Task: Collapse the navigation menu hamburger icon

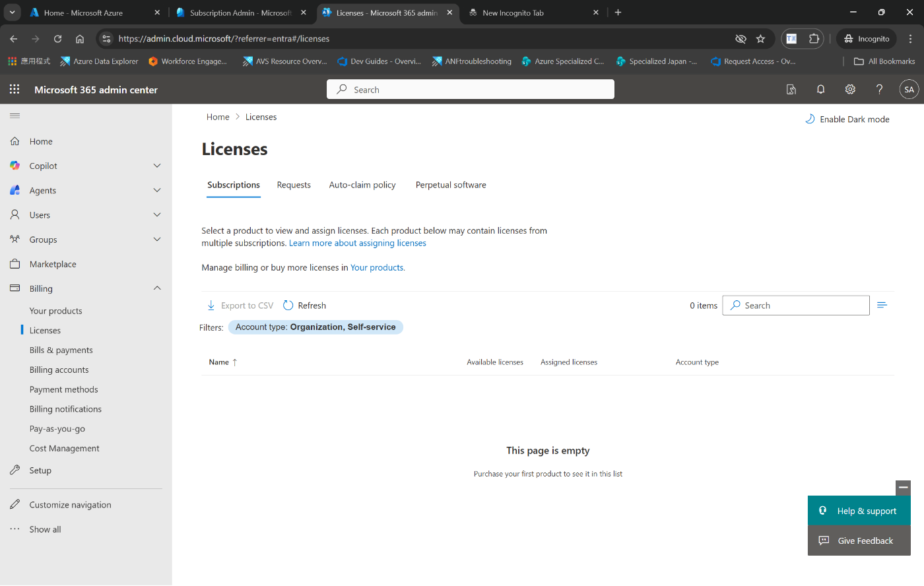Action: coord(15,115)
